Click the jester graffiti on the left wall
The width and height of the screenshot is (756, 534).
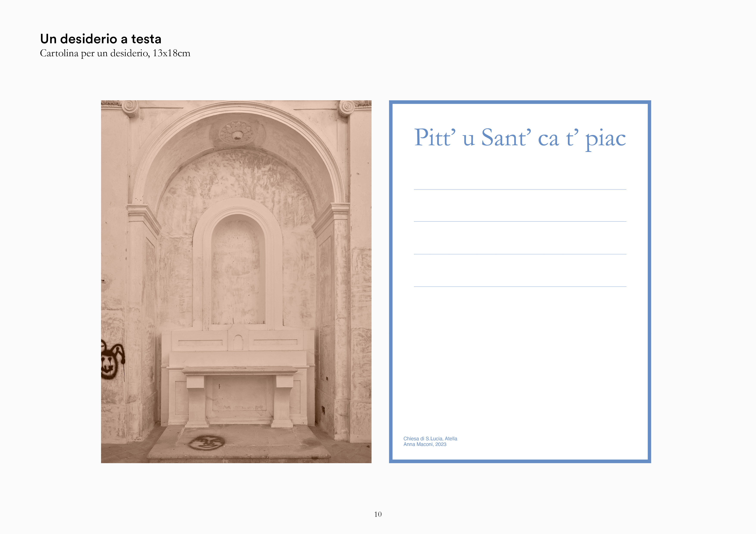click(111, 361)
